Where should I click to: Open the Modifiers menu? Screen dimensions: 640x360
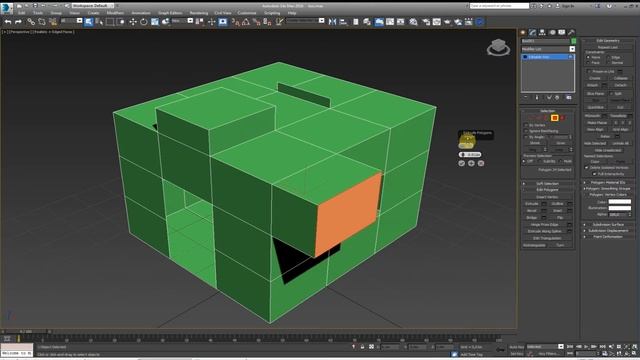tap(115, 13)
